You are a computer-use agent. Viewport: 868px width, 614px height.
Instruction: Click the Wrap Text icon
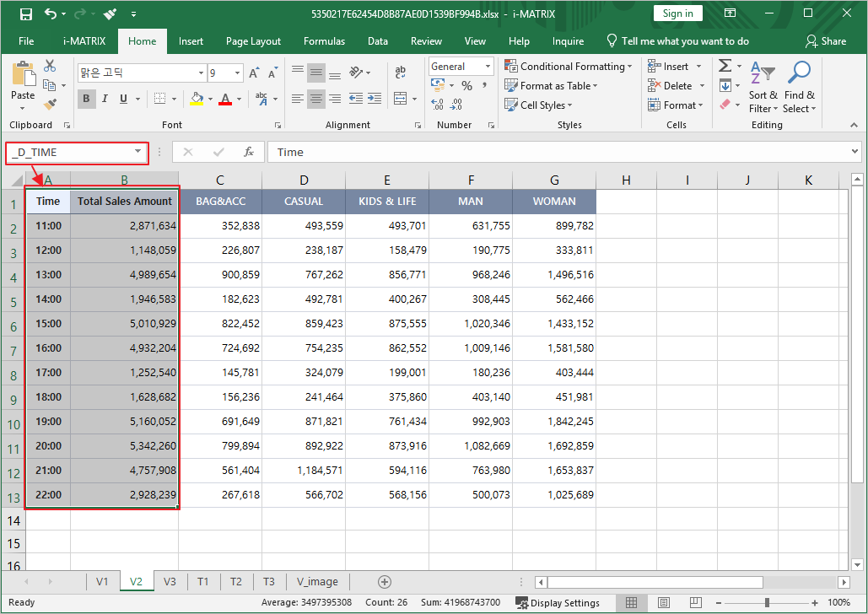click(x=400, y=73)
